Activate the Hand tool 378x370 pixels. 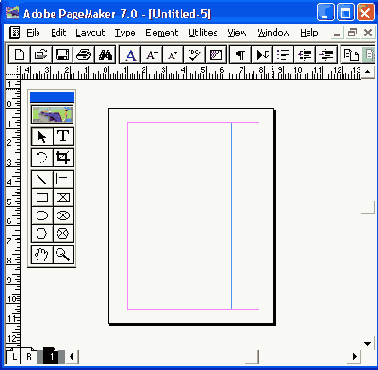tap(42, 254)
